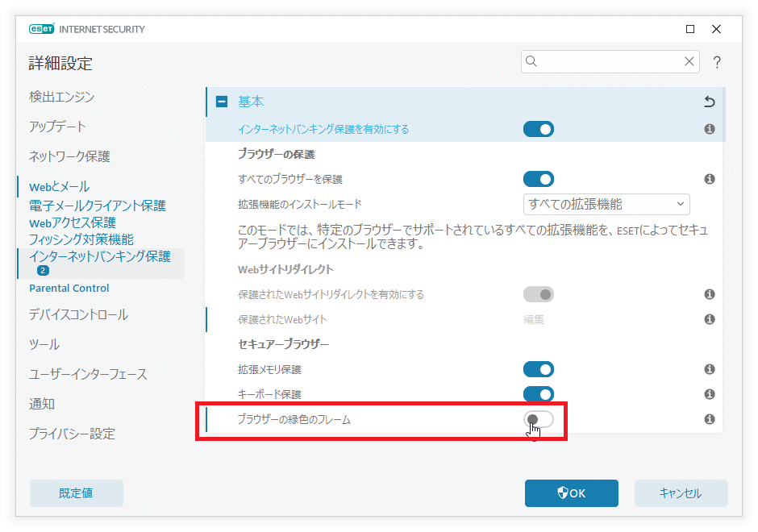Image resolution: width=758 pixels, height=532 pixels.
Task: Clear search with the X icon
Action: [x=689, y=61]
